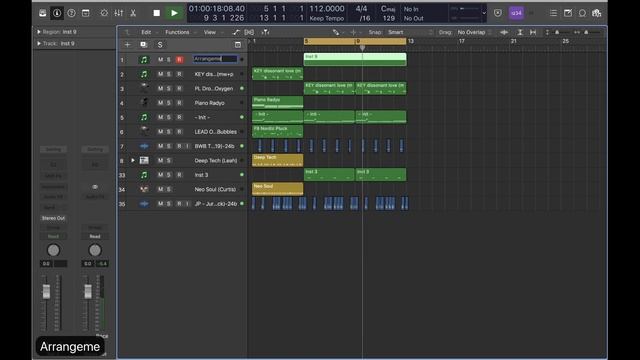
Task: Expand the Deep Tech (Leah) track stack
Action: 133,160
